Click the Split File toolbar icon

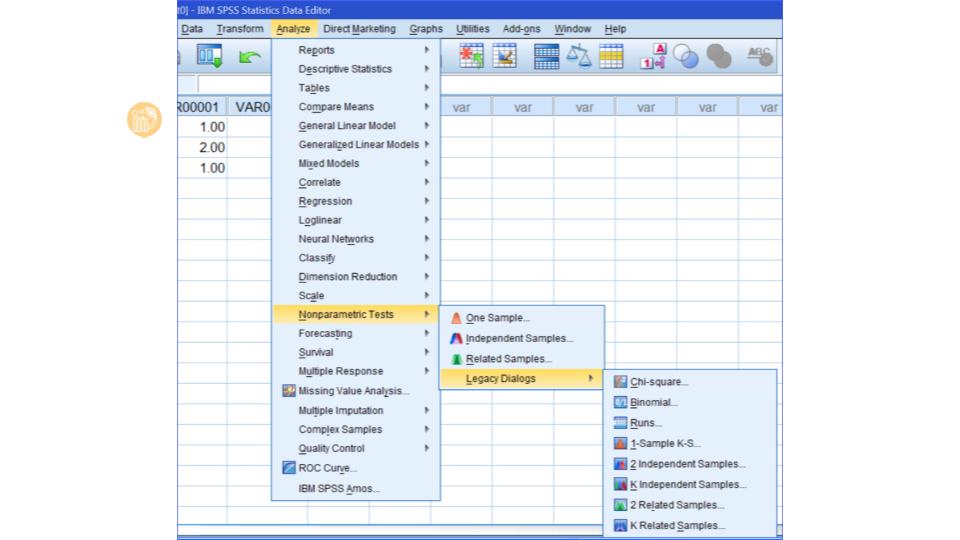point(546,56)
